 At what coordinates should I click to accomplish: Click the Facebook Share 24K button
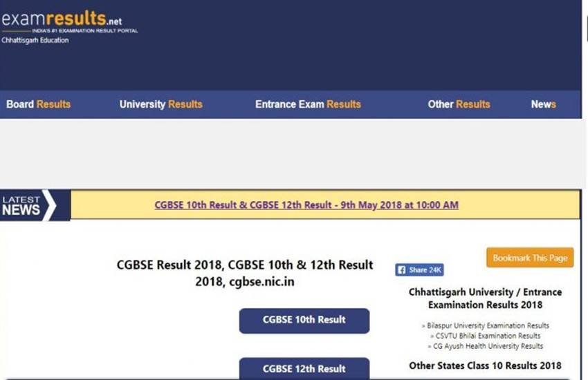pos(419,270)
